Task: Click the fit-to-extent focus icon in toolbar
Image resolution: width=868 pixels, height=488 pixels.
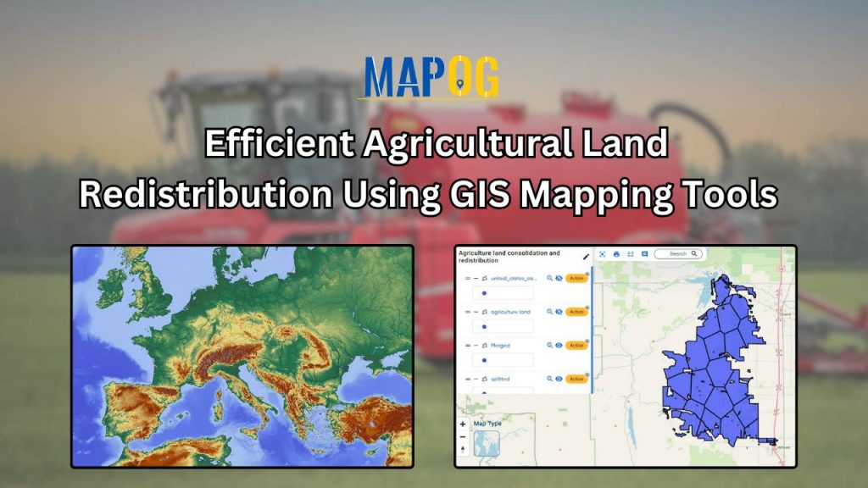Action: (603, 254)
